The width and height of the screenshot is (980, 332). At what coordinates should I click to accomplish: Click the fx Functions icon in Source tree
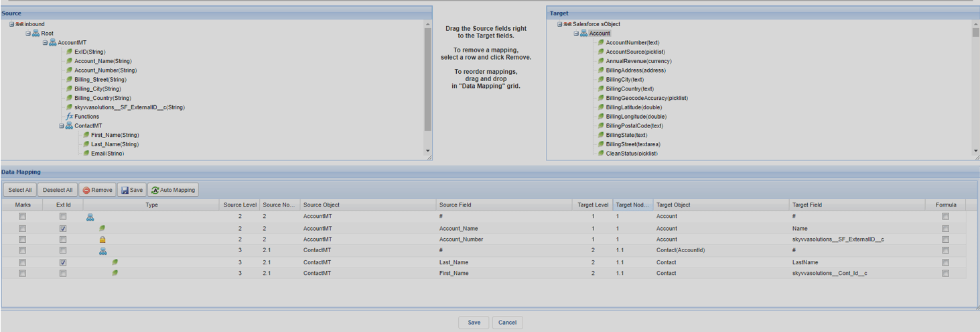tap(69, 117)
